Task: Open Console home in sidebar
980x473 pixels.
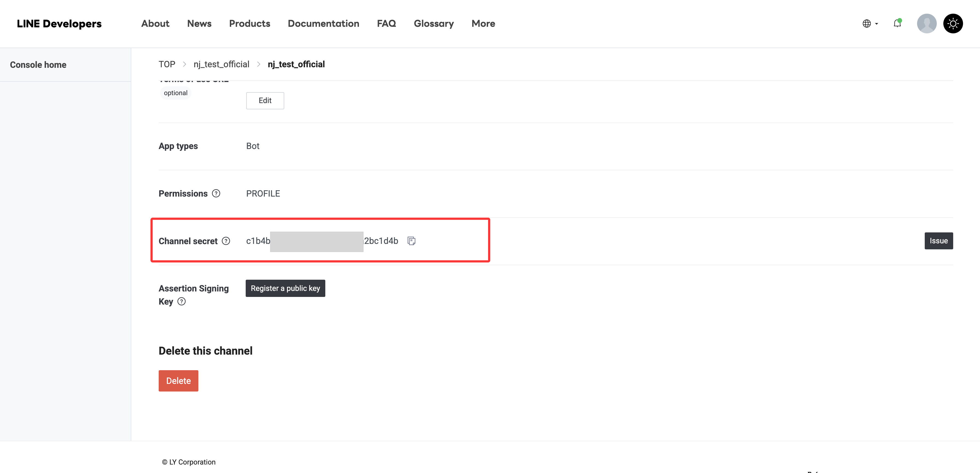Action: (38, 65)
